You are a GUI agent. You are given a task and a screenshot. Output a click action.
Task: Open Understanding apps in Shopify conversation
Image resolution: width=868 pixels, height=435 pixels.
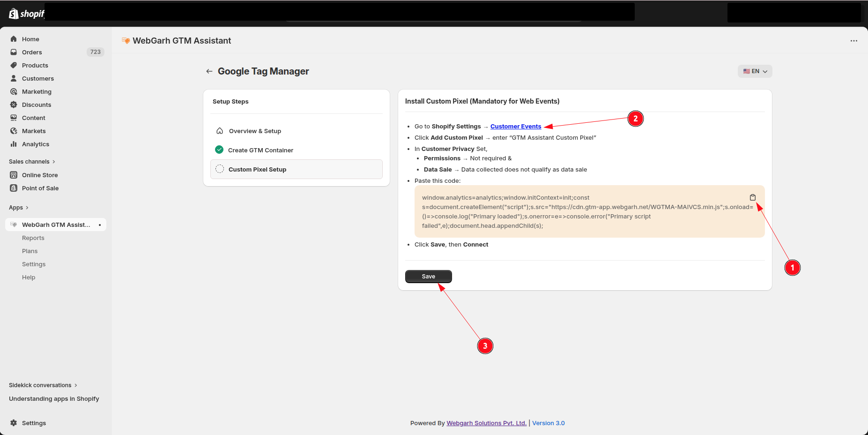(54, 399)
